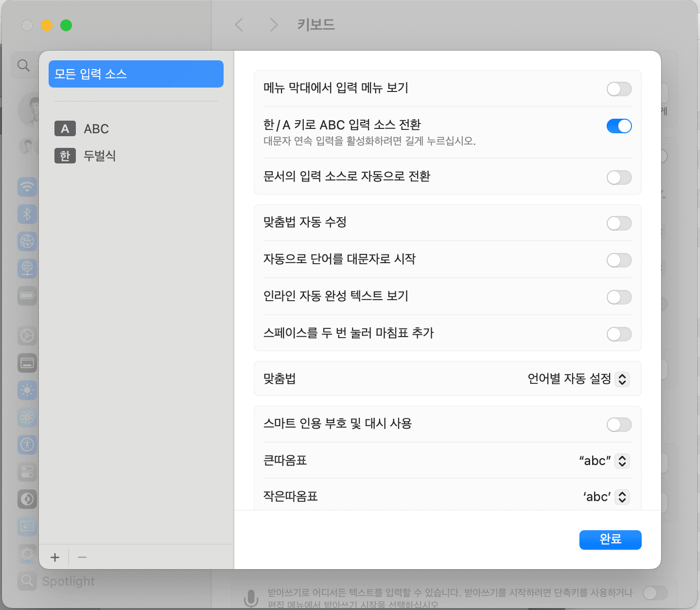The height and width of the screenshot is (610, 700).
Task: Select the Network globe icon
Action: (27, 241)
